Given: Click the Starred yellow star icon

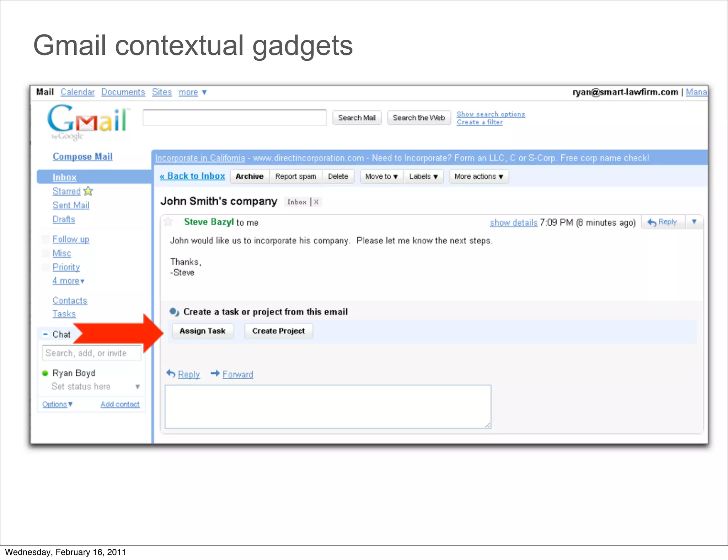Looking at the screenshot, I should (88, 191).
